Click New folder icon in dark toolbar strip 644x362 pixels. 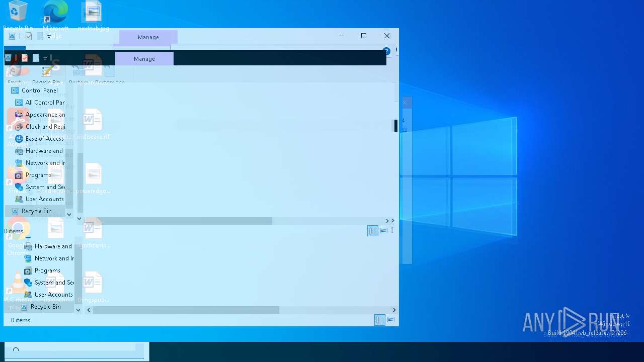click(x=36, y=58)
